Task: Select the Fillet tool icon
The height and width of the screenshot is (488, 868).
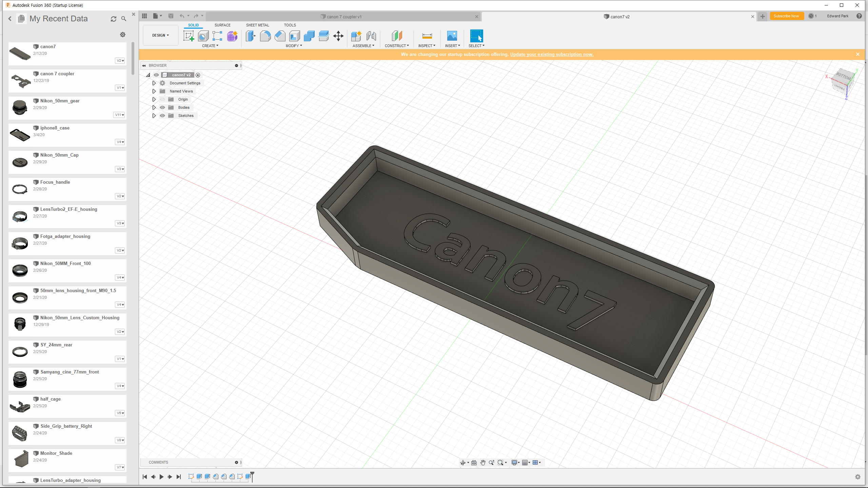Action: pyautogui.click(x=265, y=36)
